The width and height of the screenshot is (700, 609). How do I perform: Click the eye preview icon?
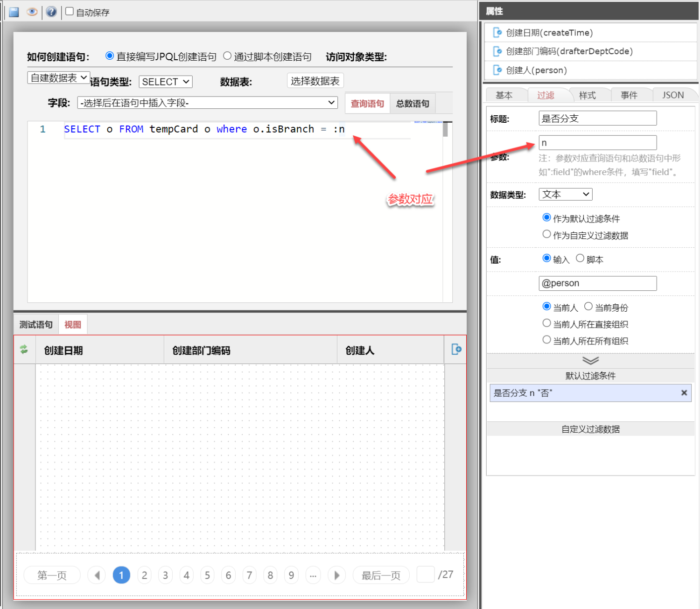pos(32,12)
